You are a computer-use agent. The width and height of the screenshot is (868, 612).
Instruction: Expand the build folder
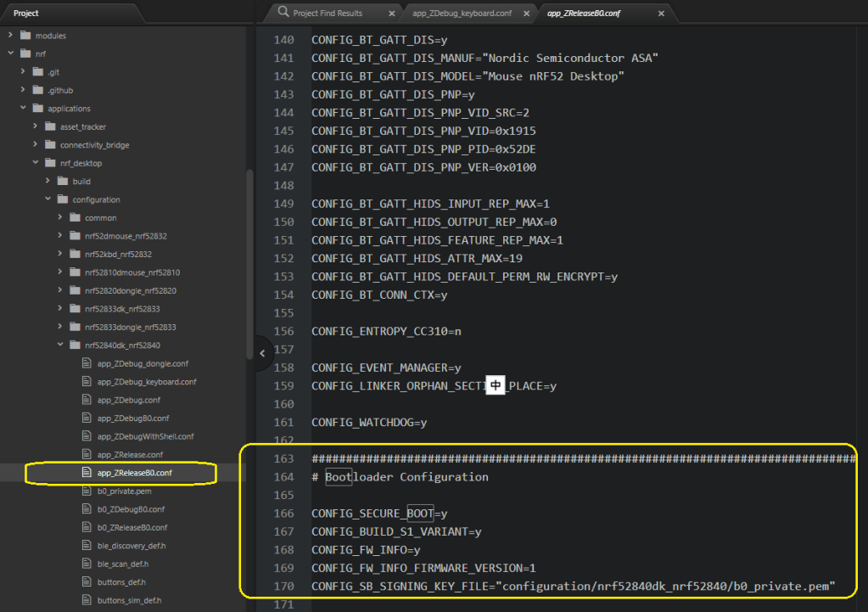pyautogui.click(x=48, y=182)
